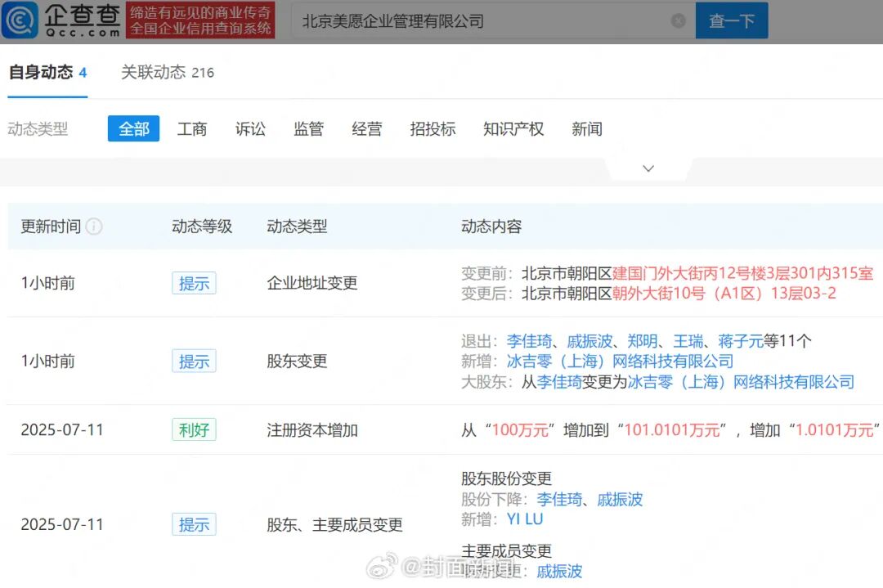
Task: Filter dynamics by 诉讼
Action: (250, 129)
